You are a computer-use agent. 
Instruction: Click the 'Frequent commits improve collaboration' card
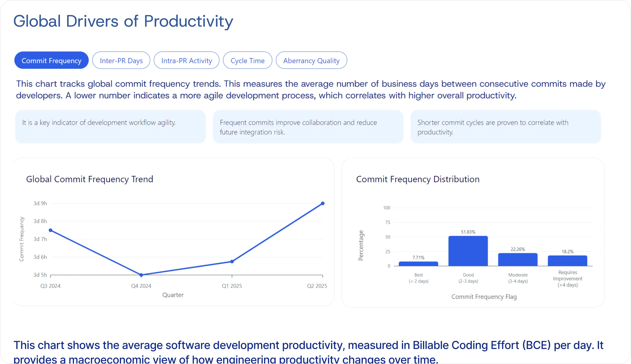pos(308,127)
